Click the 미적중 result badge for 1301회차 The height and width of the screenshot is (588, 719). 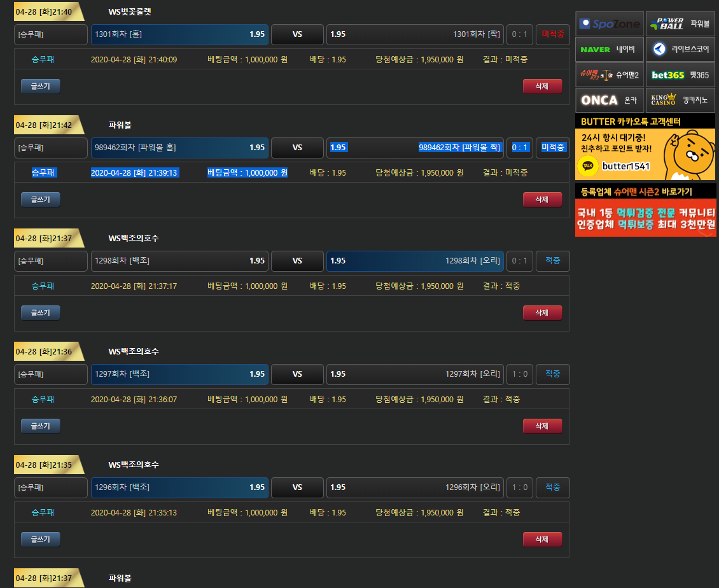pyautogui.click(x=552, y=34)
